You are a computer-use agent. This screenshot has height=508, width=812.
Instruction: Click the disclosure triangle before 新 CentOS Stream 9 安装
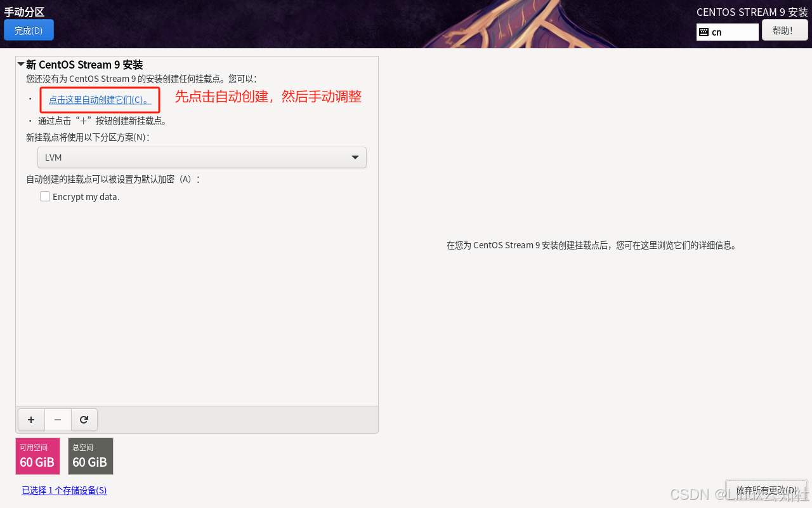coord(20,64)
